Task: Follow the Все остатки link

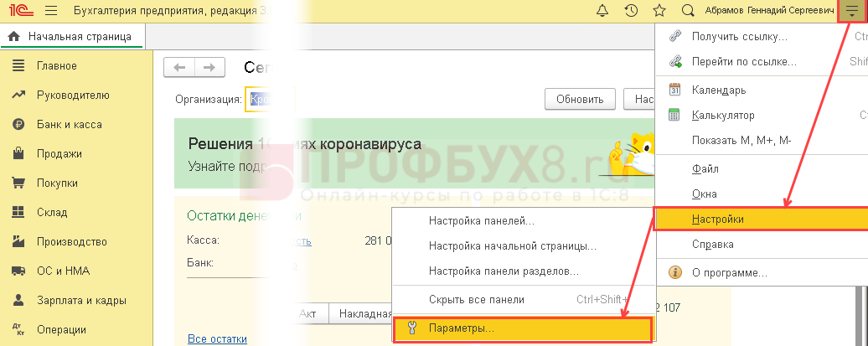Action: (217, 338)
